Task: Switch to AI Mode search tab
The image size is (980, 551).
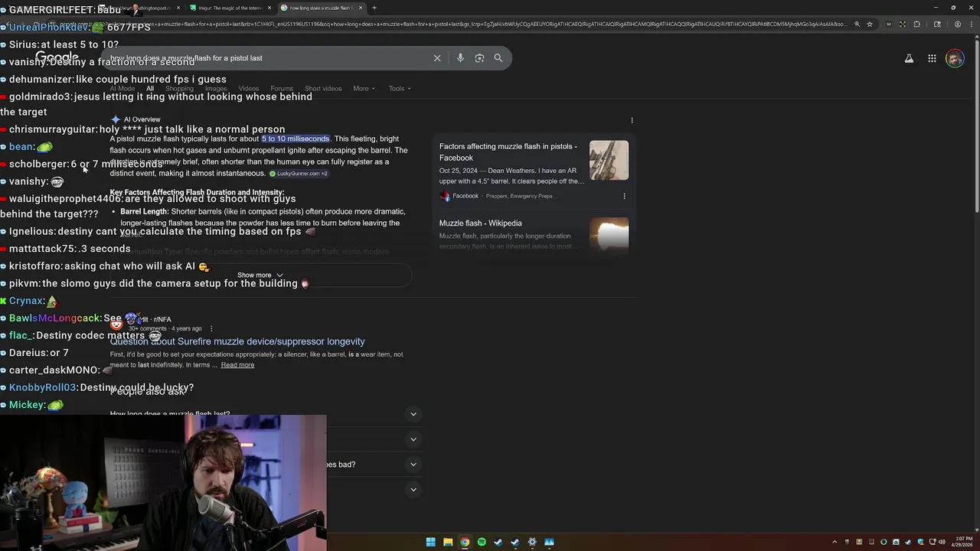Action: coord(122,89)
